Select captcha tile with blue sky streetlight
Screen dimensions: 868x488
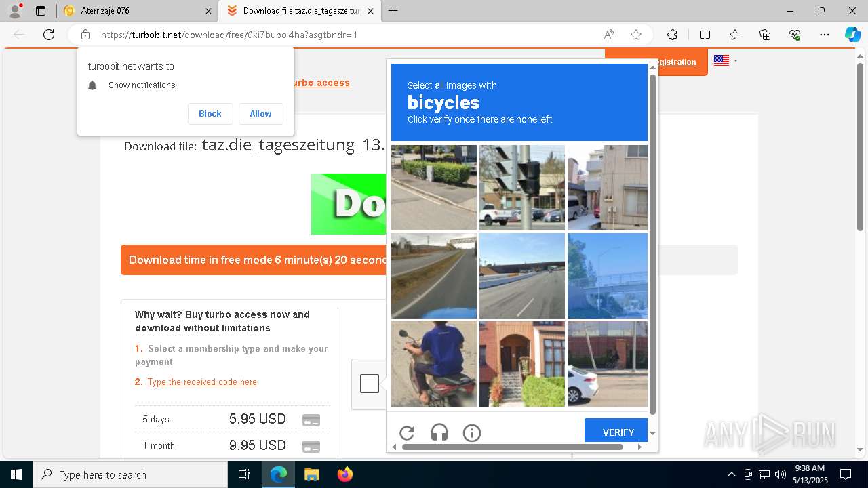tap(608, 276)
